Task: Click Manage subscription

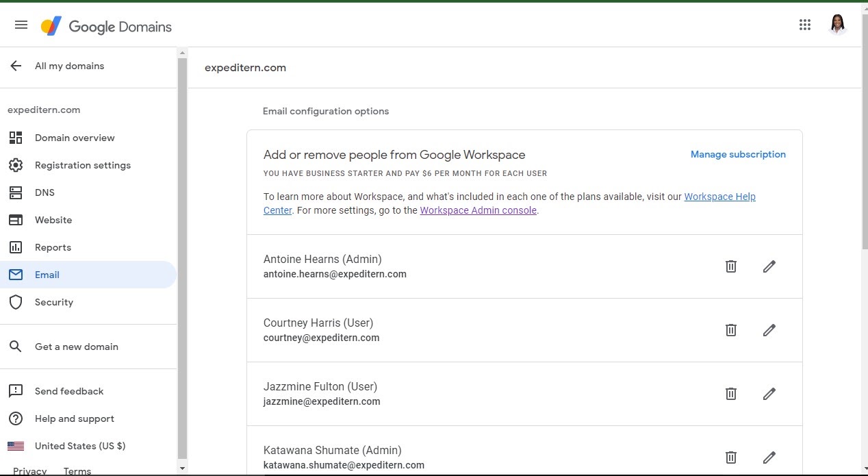Action: tap(738, 155)
